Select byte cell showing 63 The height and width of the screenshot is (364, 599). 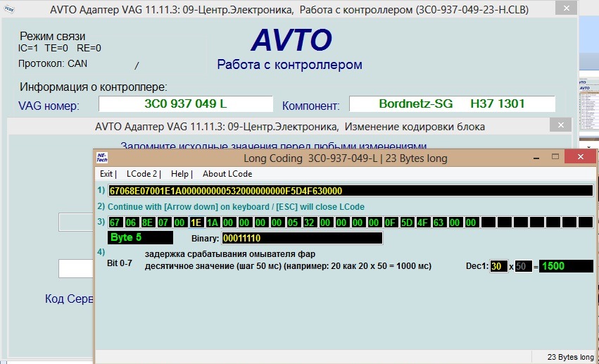pyautogui.click(x=439, y=222)
